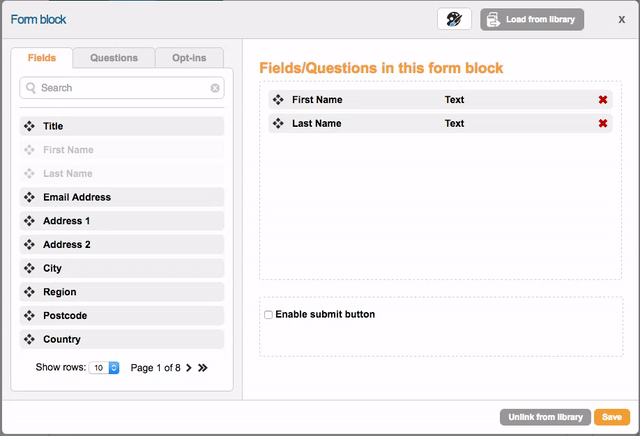This screenshot has height=436, width=640.
Task: Click into the Search fields input
Action: coord(120,88)
